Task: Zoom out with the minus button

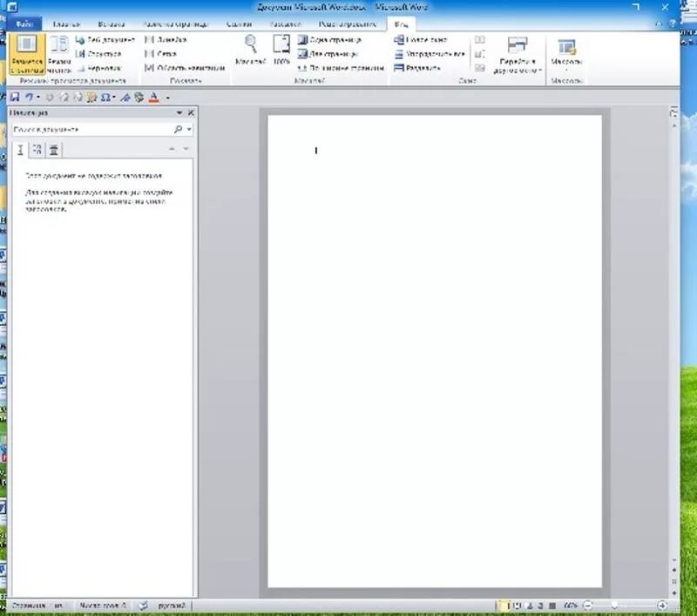Action: click(588, 606)
